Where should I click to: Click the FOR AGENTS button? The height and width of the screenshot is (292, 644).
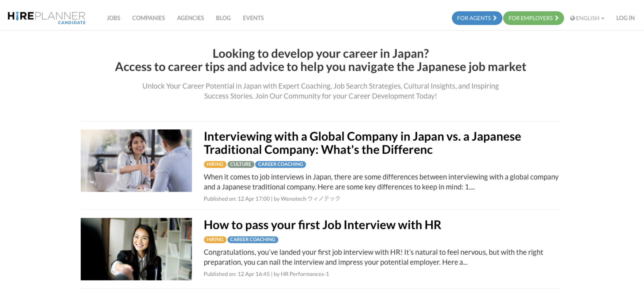(x=477, y=18)
